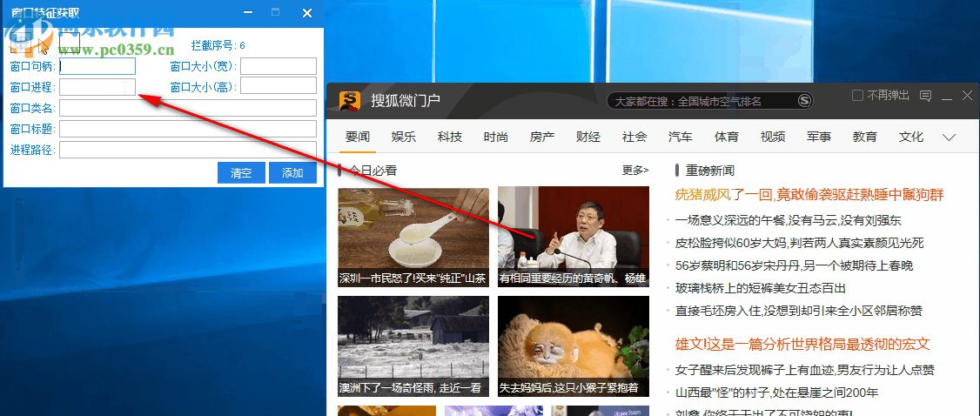Screen dimensions: 980x416
Task: Click the 更多> link
Action: click(635, 170)
